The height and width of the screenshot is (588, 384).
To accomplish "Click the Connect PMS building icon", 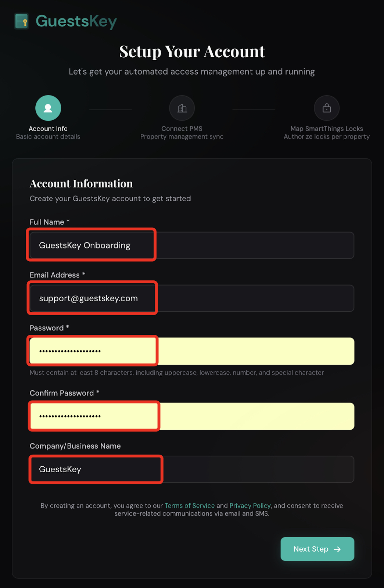I will tap(182, 108).
